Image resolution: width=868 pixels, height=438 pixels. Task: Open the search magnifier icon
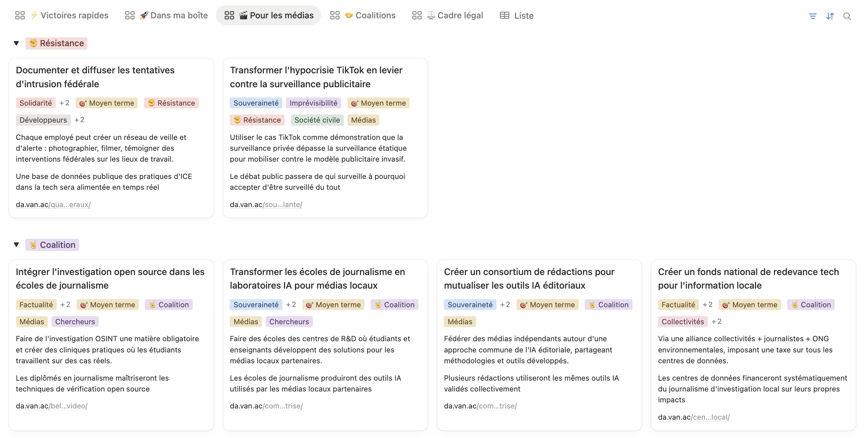point(847,16)
